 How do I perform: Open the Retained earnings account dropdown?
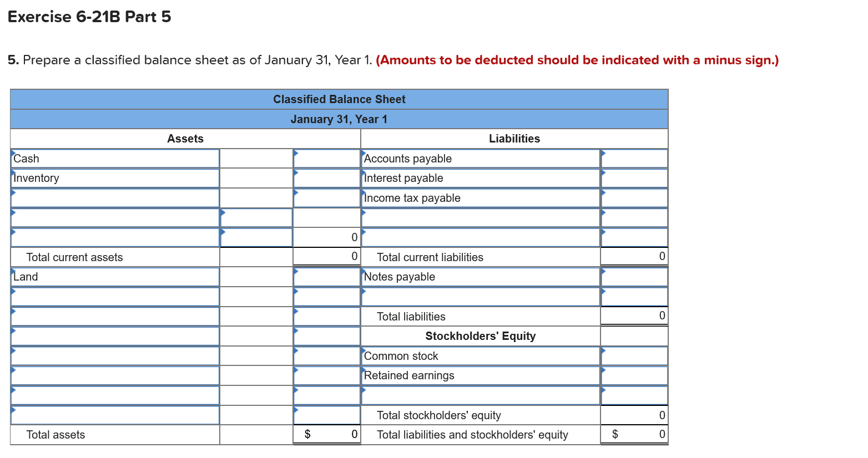click(480, 375)
